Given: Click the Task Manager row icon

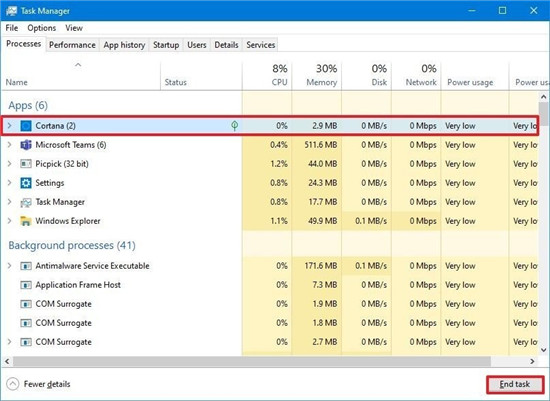Looking at the screenshot, I should [x=26, y=202].
